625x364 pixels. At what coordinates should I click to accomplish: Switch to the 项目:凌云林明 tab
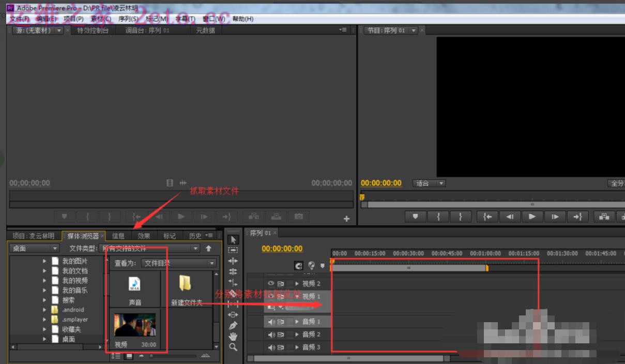pyautogui.click(x=33, y=236)
